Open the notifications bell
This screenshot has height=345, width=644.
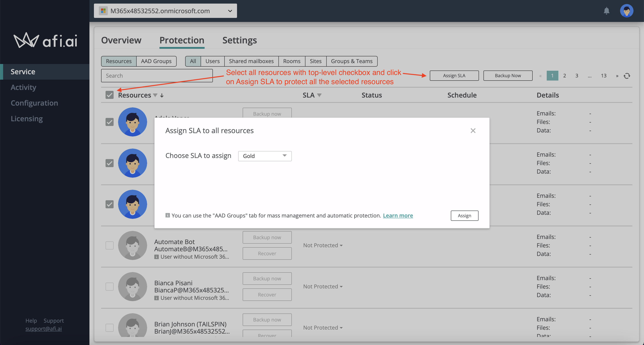[606, 11]
